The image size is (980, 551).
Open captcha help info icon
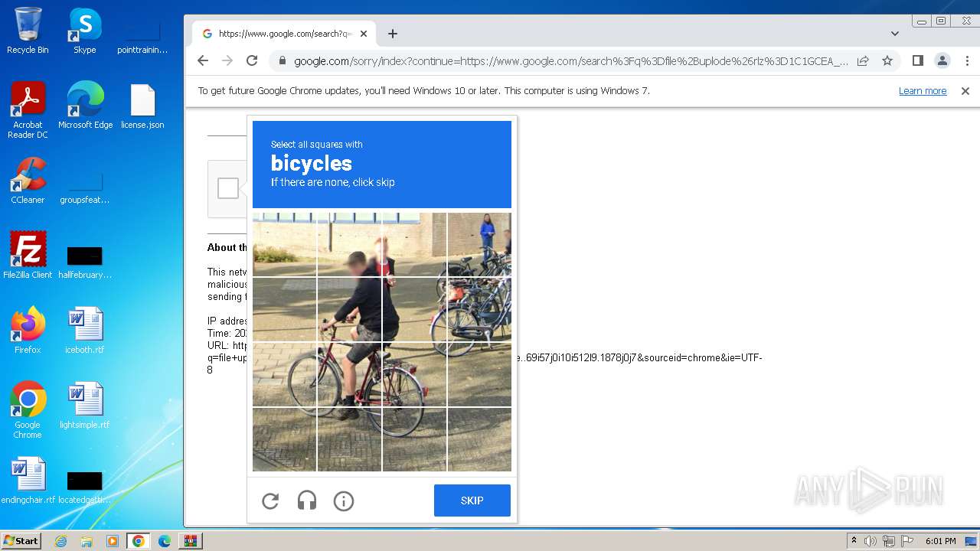point(344,501)
